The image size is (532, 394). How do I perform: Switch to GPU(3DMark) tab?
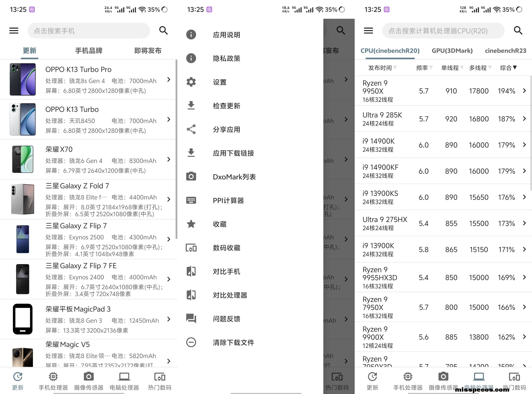pos(452,51)
